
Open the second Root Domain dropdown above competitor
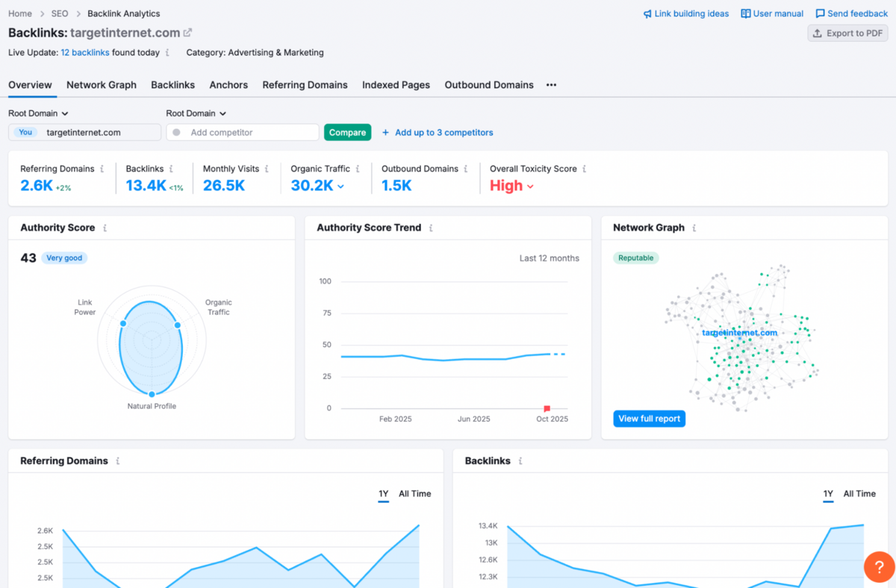(196, 113)
